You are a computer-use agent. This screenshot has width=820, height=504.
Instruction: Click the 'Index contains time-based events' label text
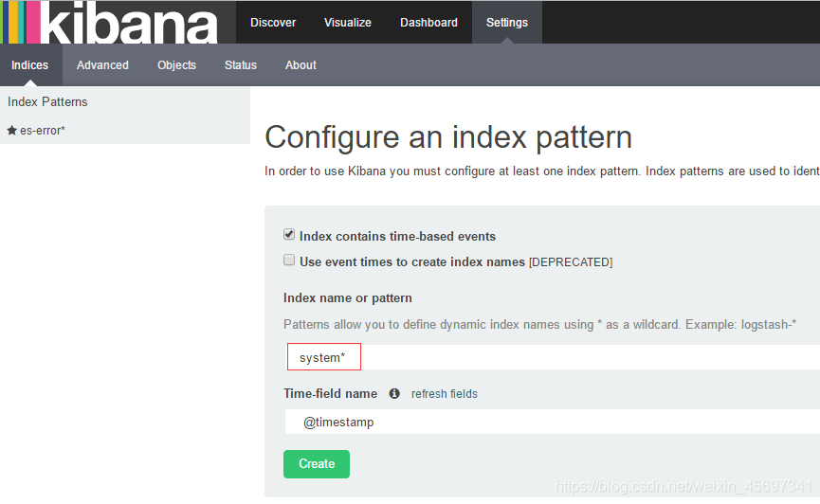click(397, 236)
